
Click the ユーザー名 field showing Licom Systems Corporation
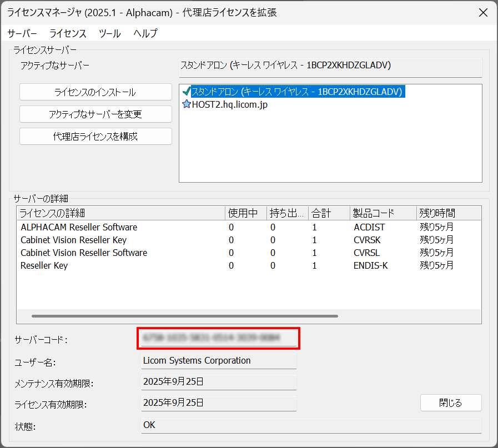click(x=219, y=361)
